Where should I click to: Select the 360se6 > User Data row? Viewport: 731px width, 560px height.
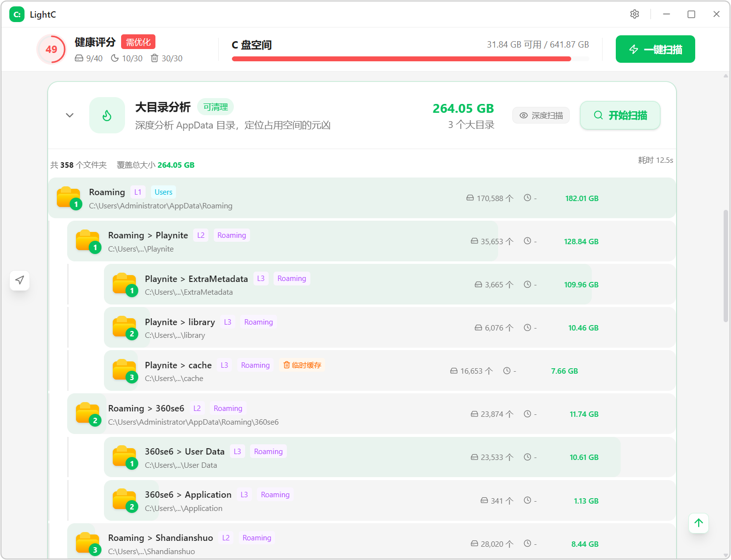390,457
